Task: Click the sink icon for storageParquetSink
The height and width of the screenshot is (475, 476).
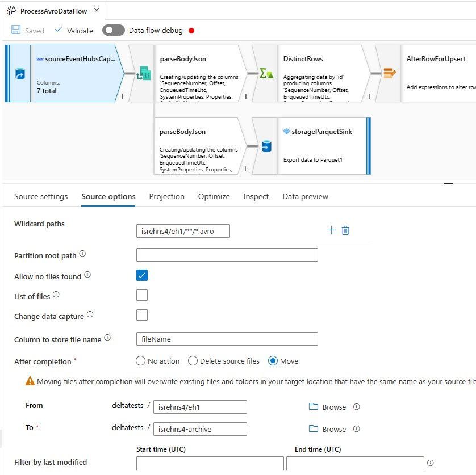Action: tap(266, 146)
